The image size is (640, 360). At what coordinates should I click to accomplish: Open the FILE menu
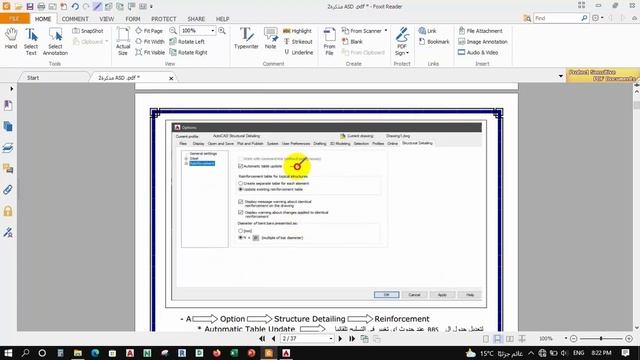(x=14, y=19)
